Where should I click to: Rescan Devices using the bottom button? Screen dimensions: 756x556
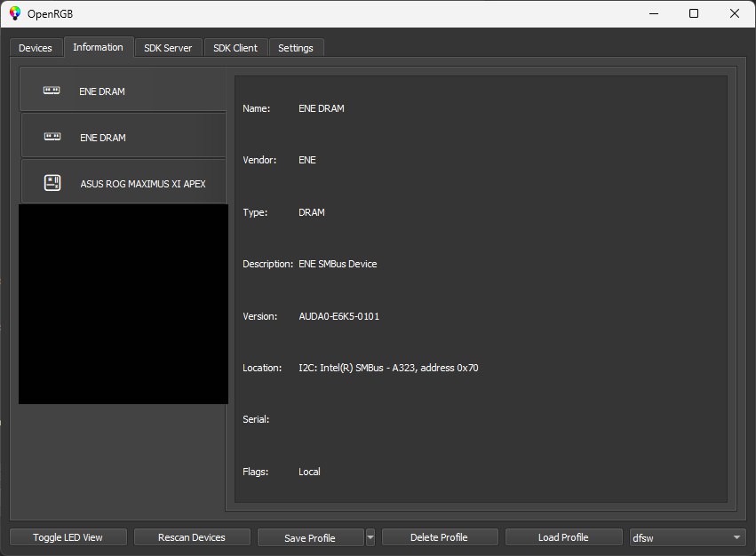[192, 537]
